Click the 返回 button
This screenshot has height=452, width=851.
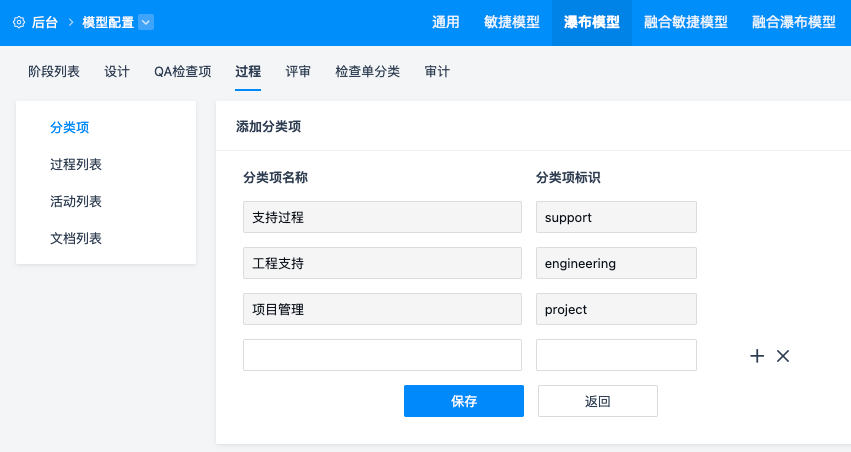tap(597, 401)
